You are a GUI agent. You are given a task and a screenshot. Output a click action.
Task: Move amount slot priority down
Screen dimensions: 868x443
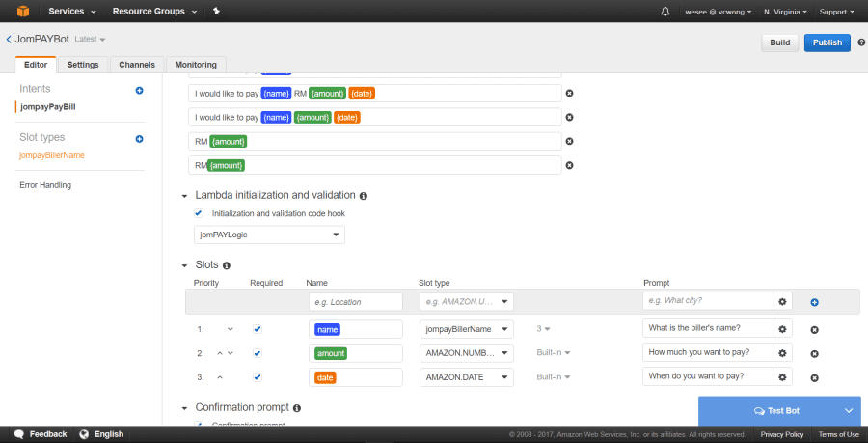coord(231,353)
